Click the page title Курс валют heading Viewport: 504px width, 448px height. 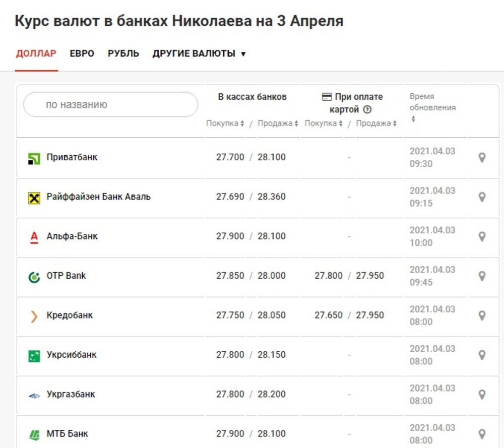click(179, 21)
